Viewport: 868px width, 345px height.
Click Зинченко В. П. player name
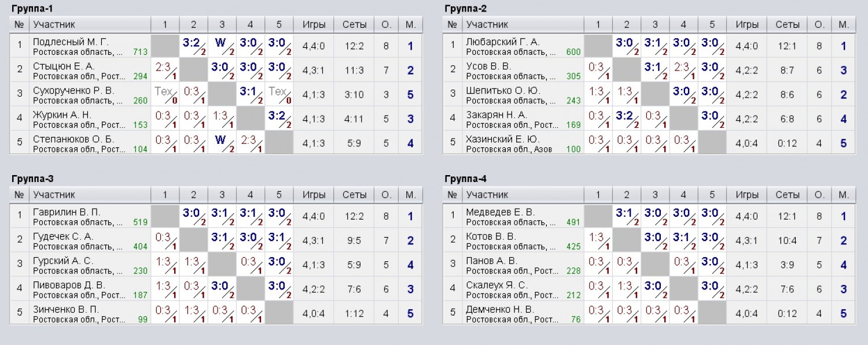[66, 309]
